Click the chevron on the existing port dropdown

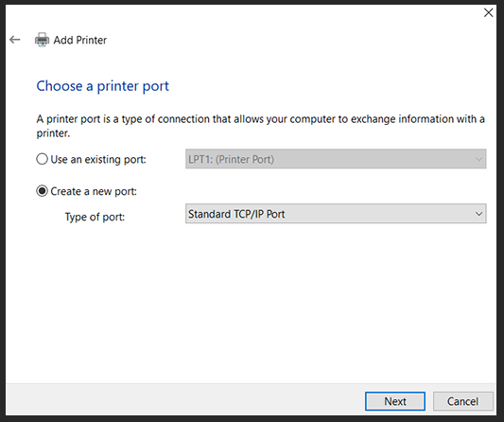478,159
